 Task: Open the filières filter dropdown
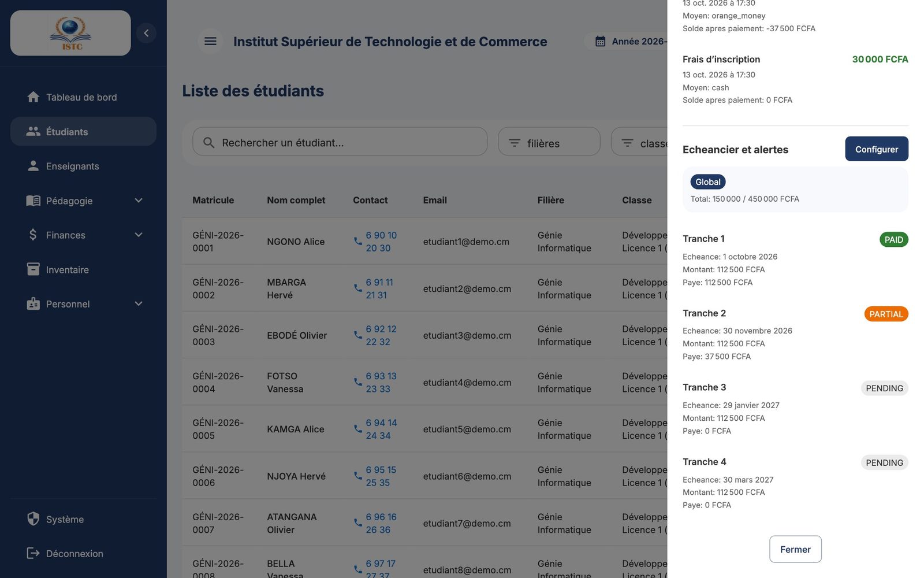click(x=549, y=142)
